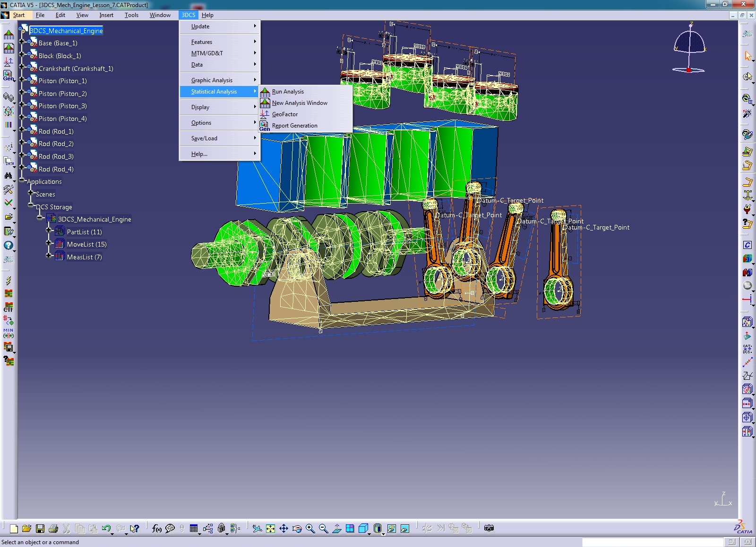Open the Graphic Analysis submenu
The image size is (756, 547).
pyautogui.click(x=220, y=80)
